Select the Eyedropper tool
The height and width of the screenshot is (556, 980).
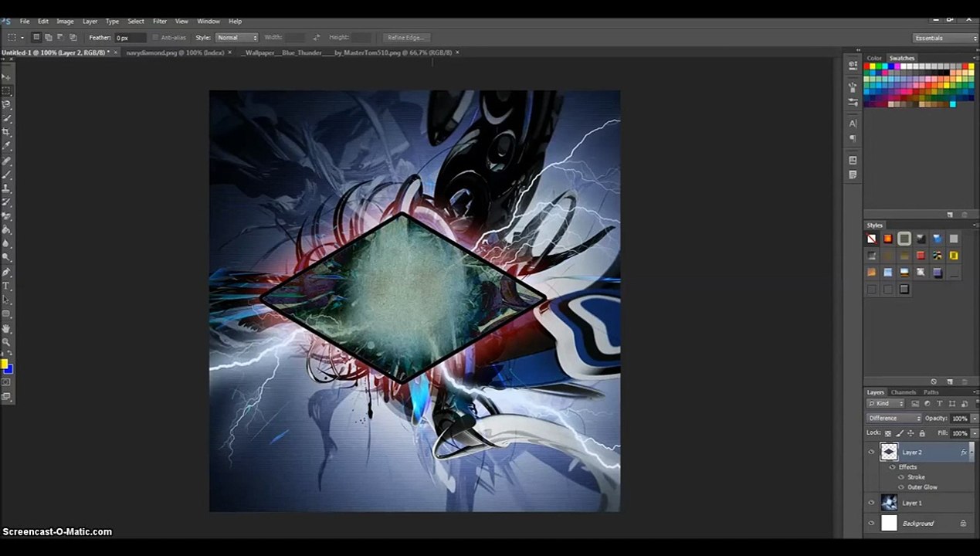click(8, 145)
